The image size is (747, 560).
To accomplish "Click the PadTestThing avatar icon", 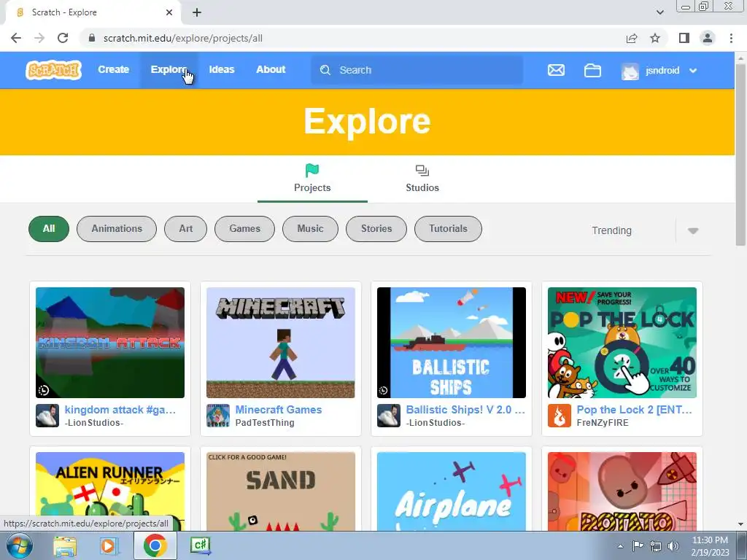I will click(x=217, y=416).
